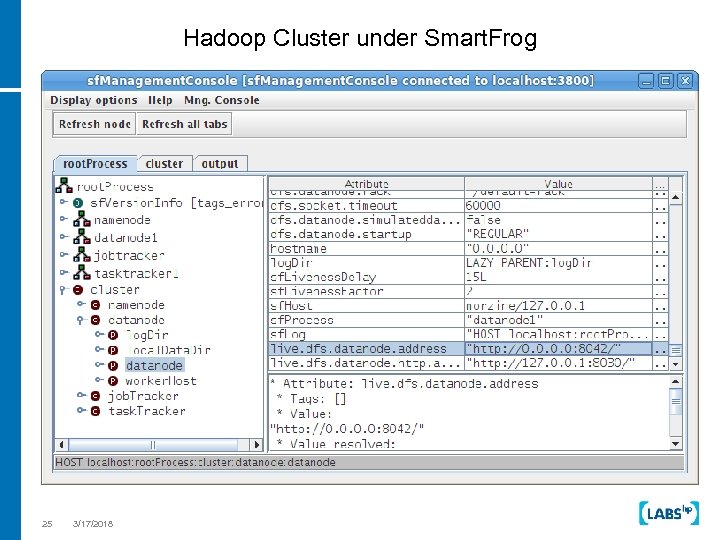The height and width of the screenshot is (540, 720).
Task: Click the logDir node icon
Action: pyautogui.click(x=113, y=335)
